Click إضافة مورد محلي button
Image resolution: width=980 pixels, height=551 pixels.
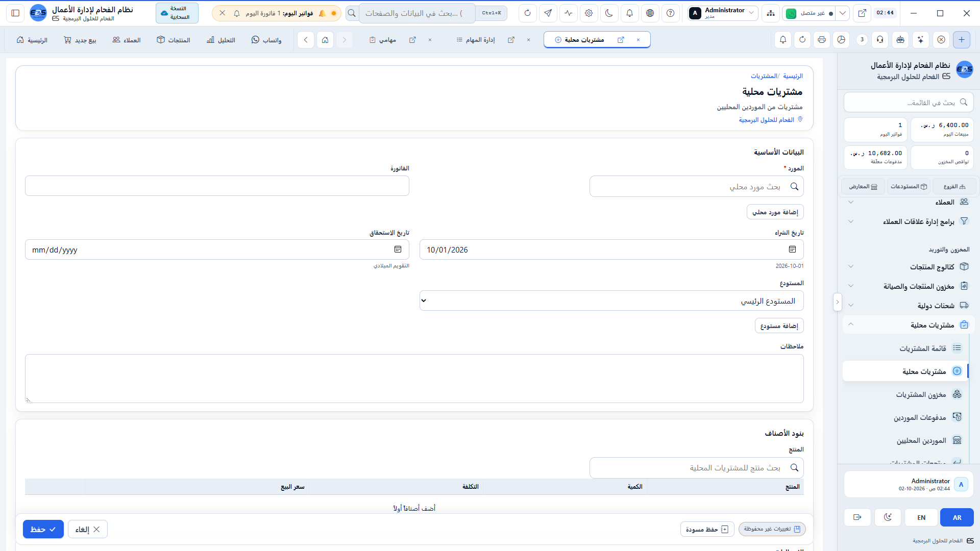pos(775,212)
